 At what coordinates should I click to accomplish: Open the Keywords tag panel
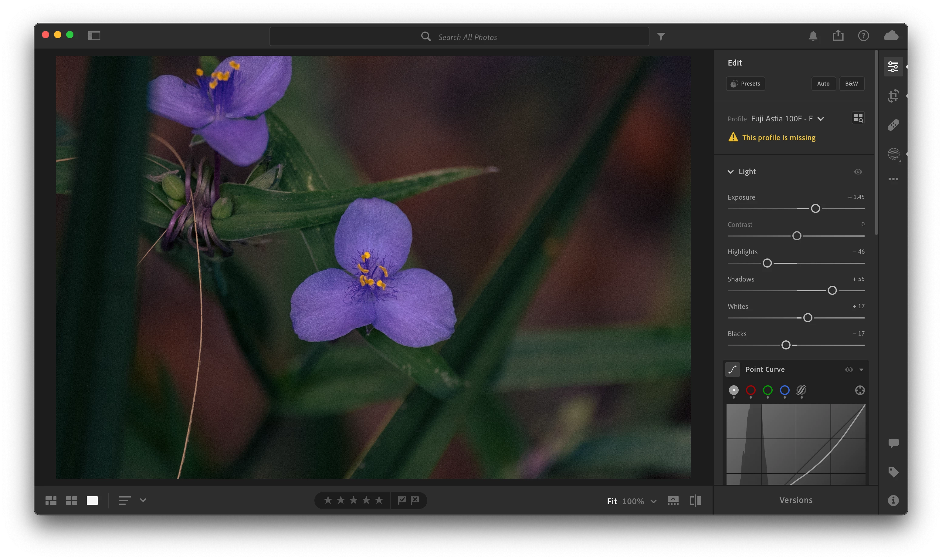[x=893, y=472]
